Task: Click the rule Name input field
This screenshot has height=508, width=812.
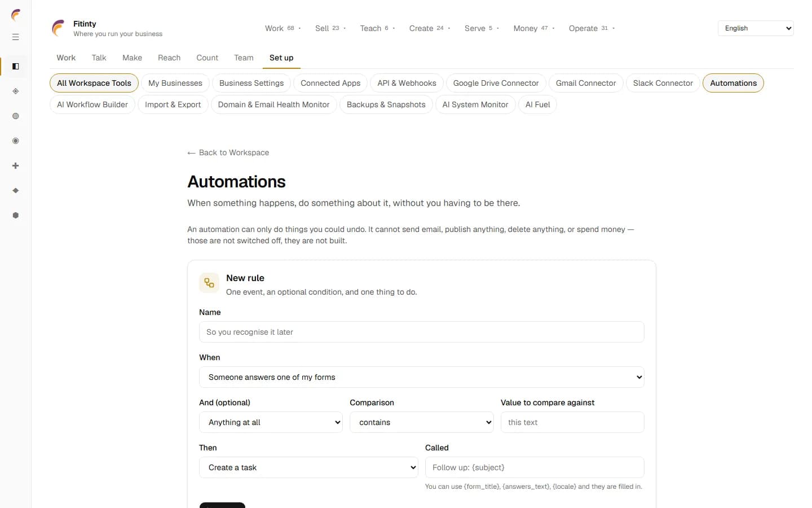Action: click(422, 332)
